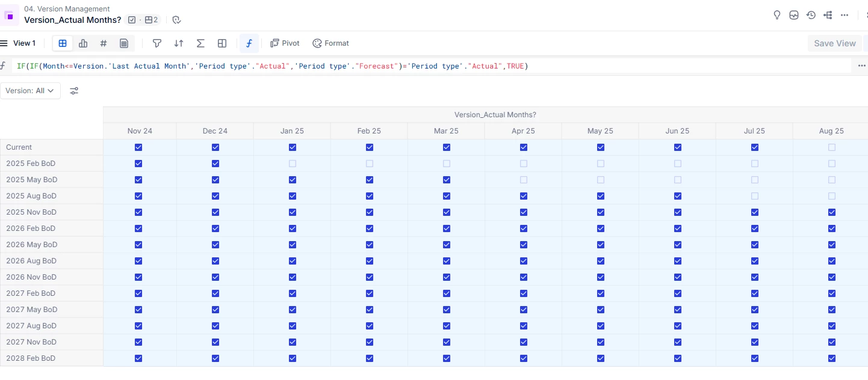Switch to grid table view
The image size is (868, 380).
point(63,43)
